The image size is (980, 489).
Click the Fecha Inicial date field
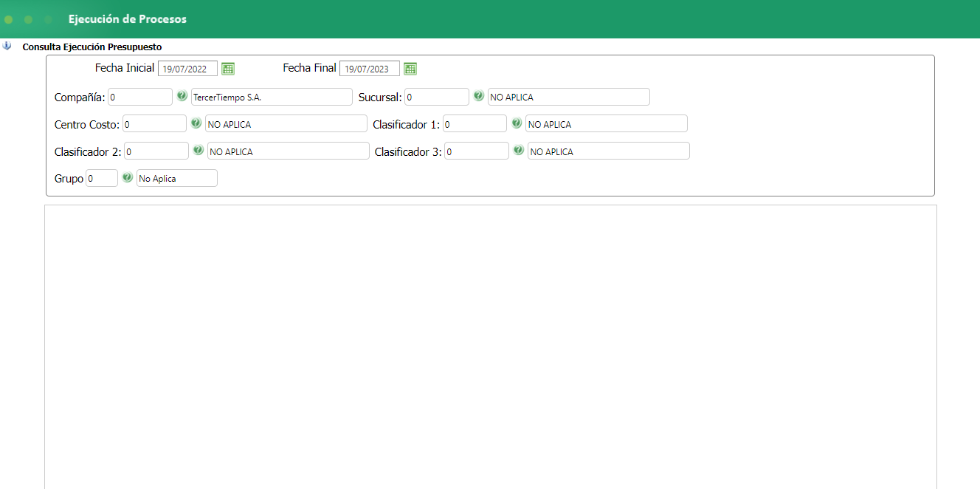[x=187, y=69]
